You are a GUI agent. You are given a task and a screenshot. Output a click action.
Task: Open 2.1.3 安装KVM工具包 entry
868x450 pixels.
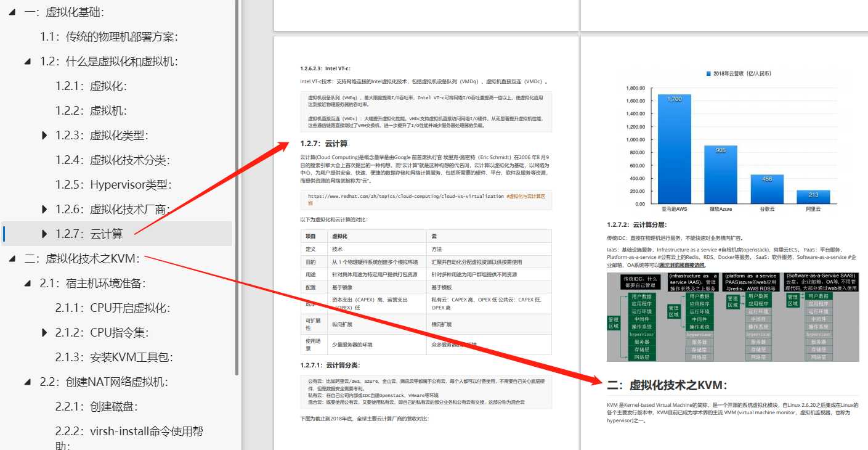coord(114,358)
